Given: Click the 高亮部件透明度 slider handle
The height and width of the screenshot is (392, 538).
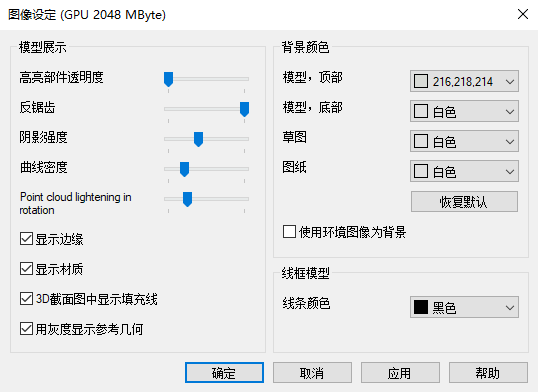Looking at the screenshot, I should (x=168, y=79).
